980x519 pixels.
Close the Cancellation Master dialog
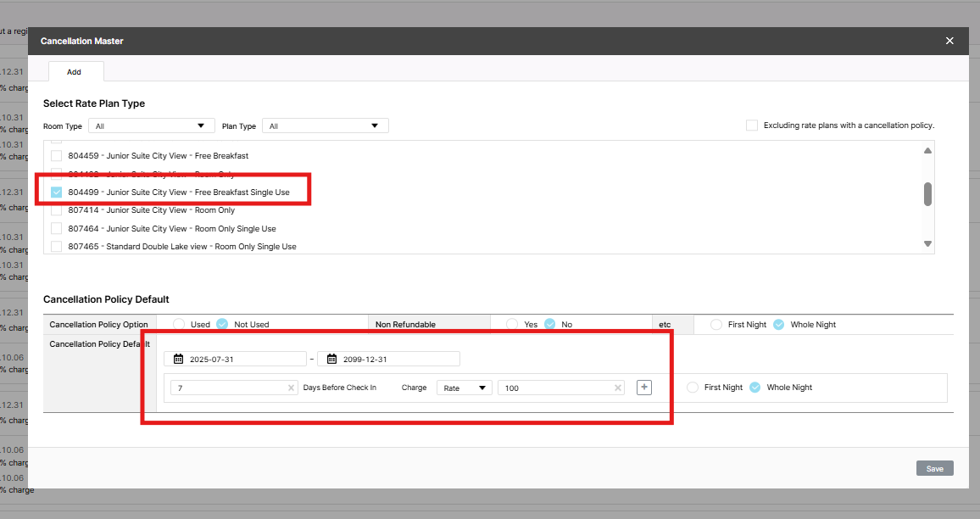[x=949, y=41]
